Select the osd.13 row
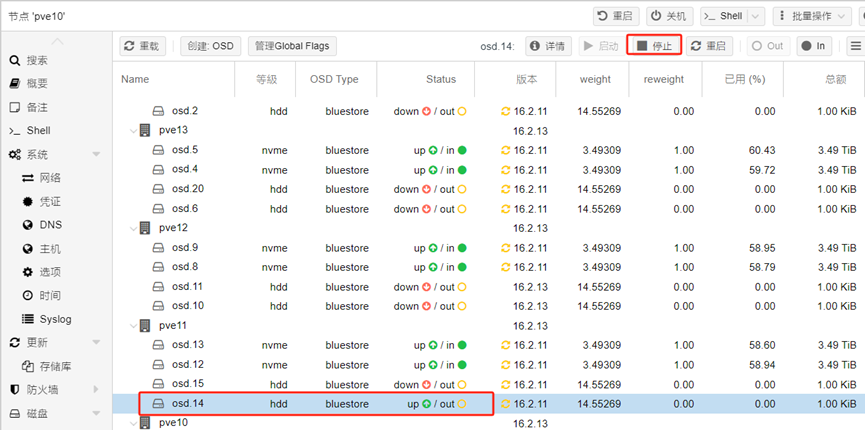This screenshot has height=430, width=865. (489, 345)
